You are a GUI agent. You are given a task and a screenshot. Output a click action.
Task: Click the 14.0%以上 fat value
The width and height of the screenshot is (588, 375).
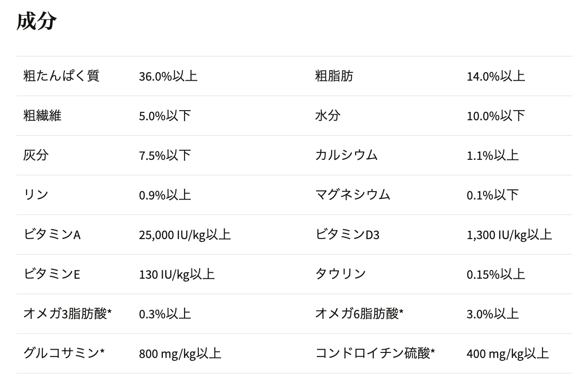click(496, 76)
